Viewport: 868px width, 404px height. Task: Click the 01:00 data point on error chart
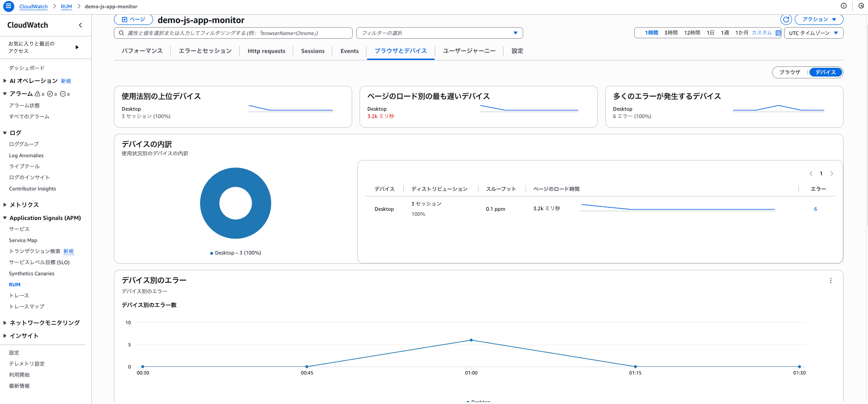tap(471, 340)
